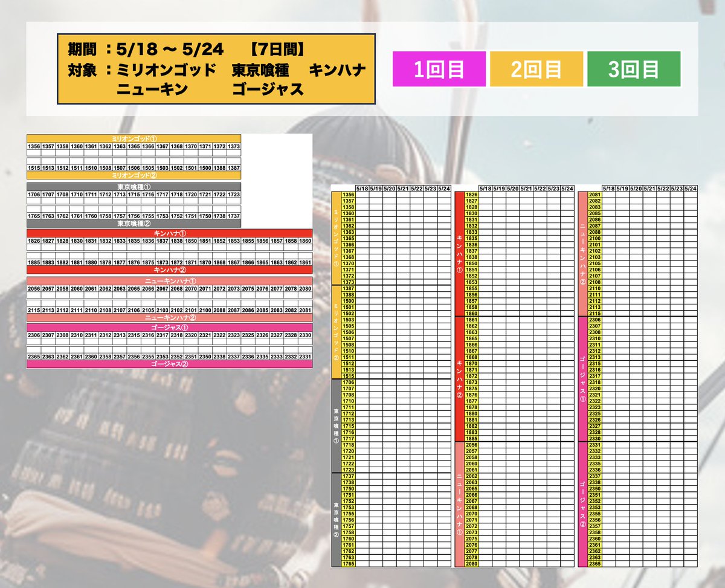
Task: Click vertical 東京喰種② label in date grid
Action: pos(337,520)
